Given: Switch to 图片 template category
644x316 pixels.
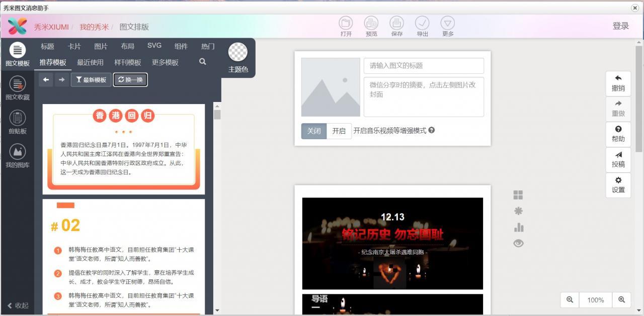Looking at the screenshot, I should click(x=101, y=46).
